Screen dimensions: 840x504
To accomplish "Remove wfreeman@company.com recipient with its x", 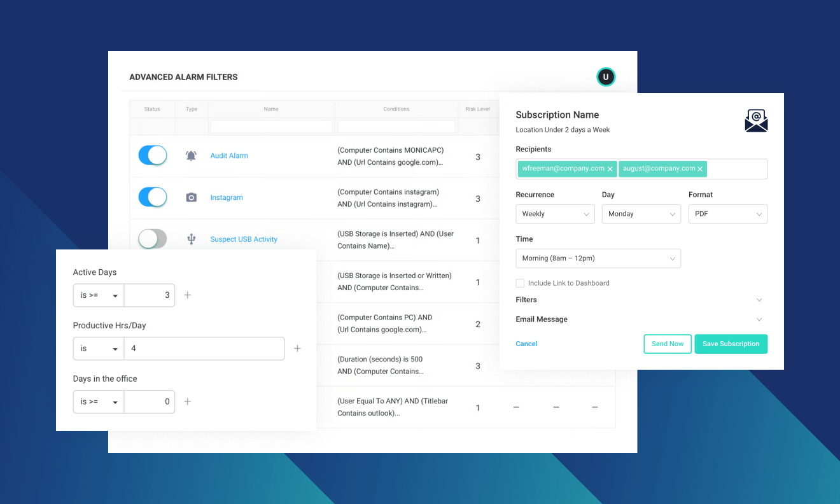I will click(x=610, y=169).
